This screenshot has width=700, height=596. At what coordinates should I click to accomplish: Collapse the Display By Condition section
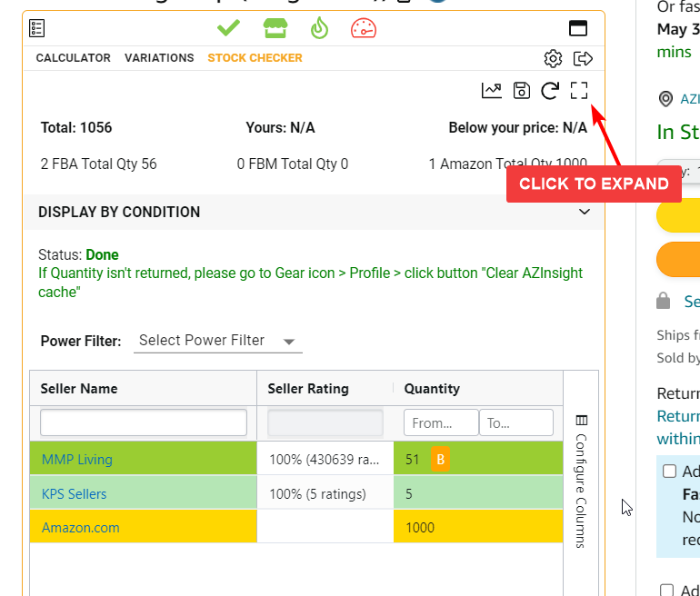coord(585,212)
